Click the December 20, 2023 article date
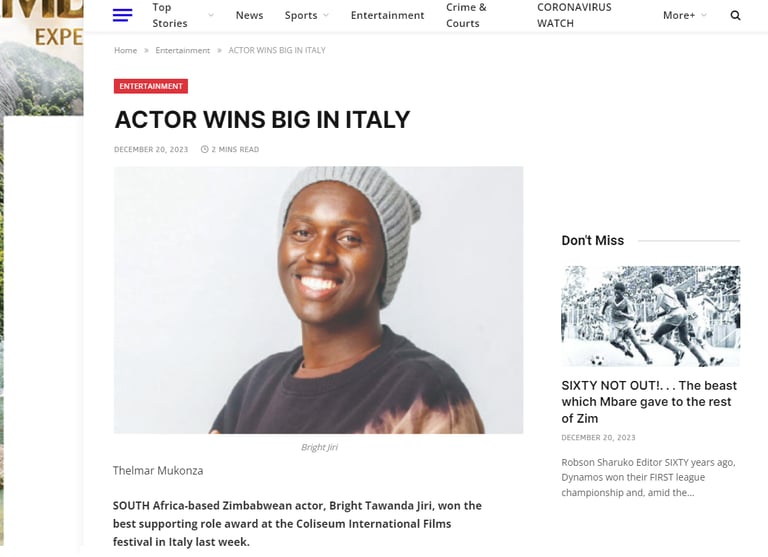 151,149
